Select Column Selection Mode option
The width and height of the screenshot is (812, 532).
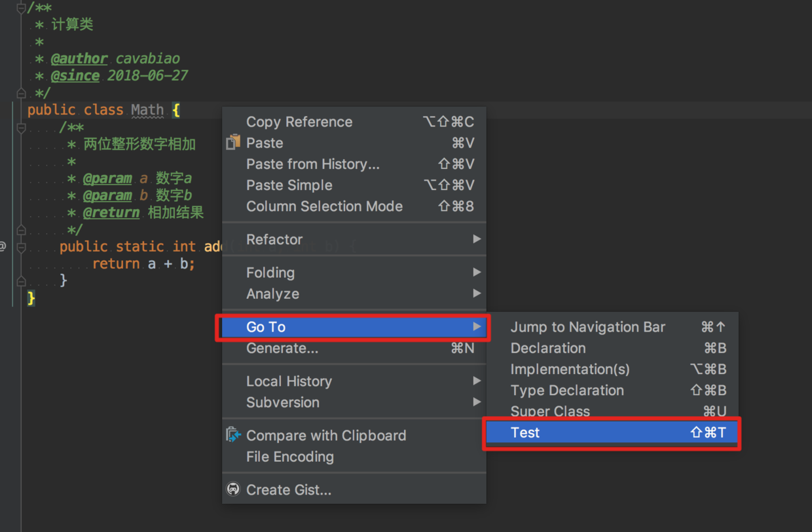coord(324,206)
